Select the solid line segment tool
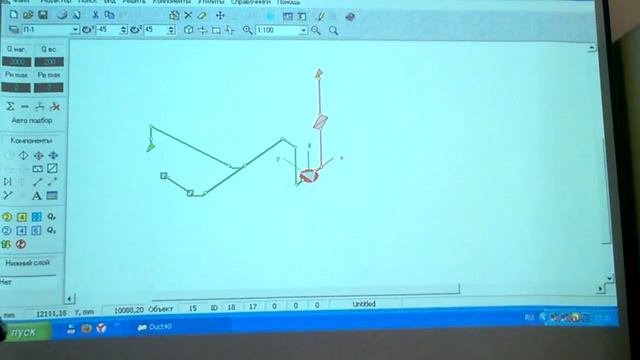 (x=38, y=182)
